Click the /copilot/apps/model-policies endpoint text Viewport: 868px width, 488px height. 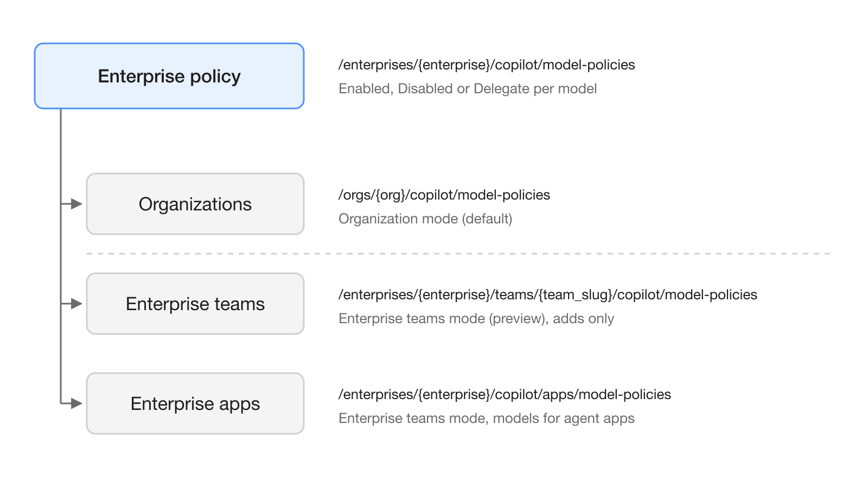505,394
